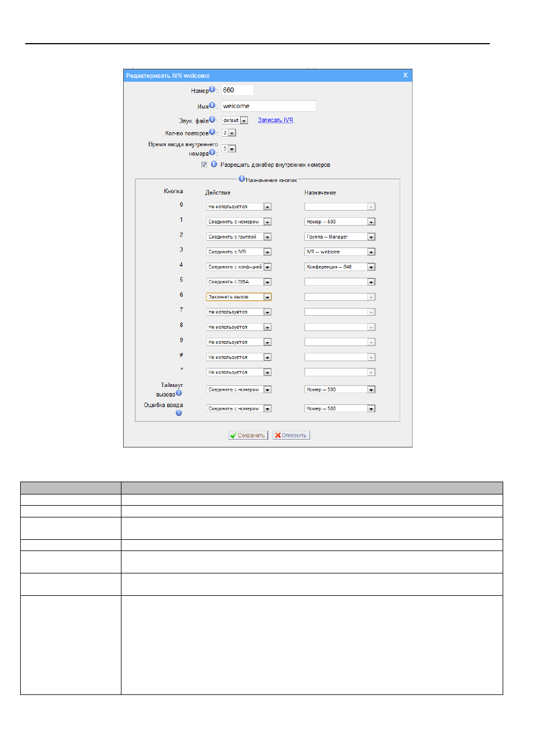
Task: Click info icon next to Имя label
Action: pos(212,105)
